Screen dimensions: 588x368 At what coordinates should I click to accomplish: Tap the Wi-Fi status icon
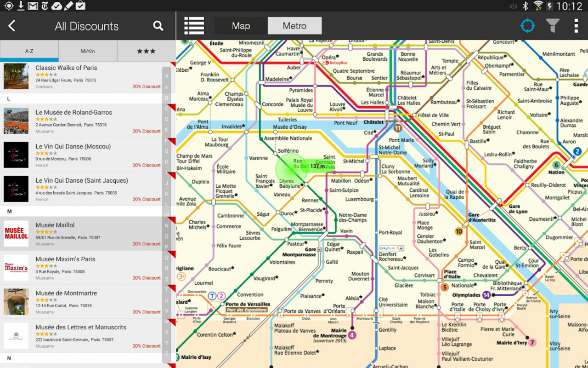[x=538, y=6]
